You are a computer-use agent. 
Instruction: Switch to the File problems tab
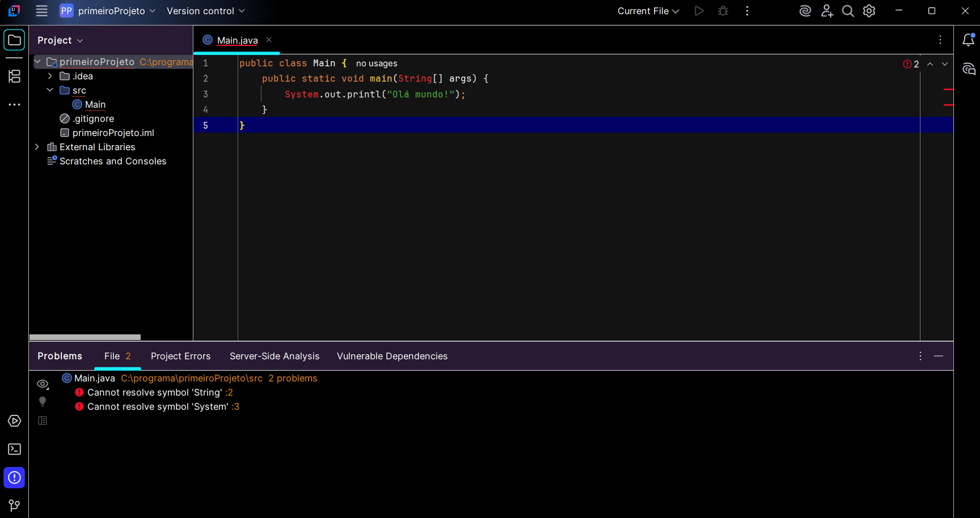click(117, 356)
